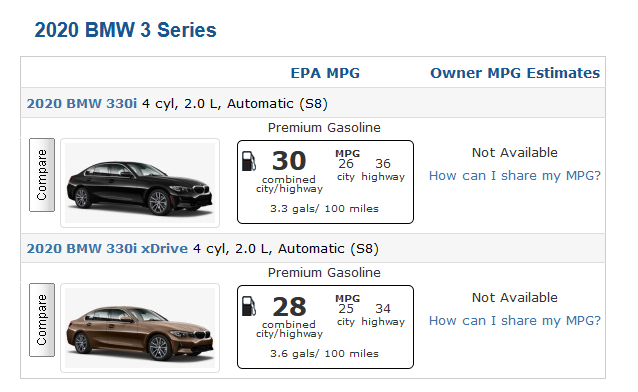Image resolution: width=638 pixels, height=392 pixels.
Task: Click the Owner MPG Estimates header
Action: (515, 73)
